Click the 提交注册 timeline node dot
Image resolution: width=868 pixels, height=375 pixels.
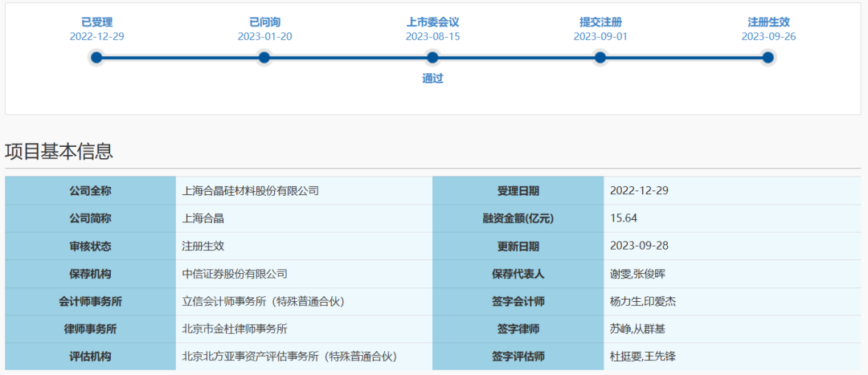[x=600, y=58]
